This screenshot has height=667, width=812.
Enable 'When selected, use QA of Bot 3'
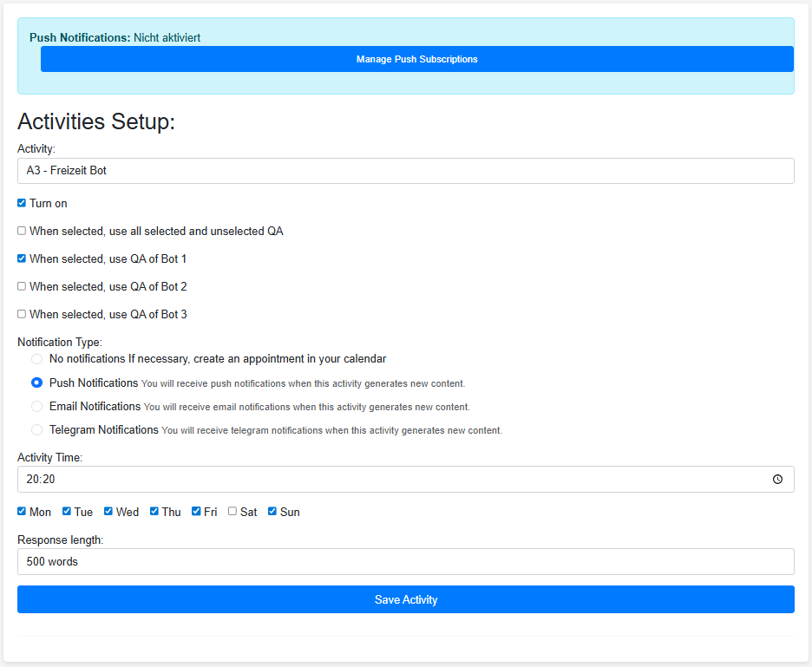coord(21,314)
